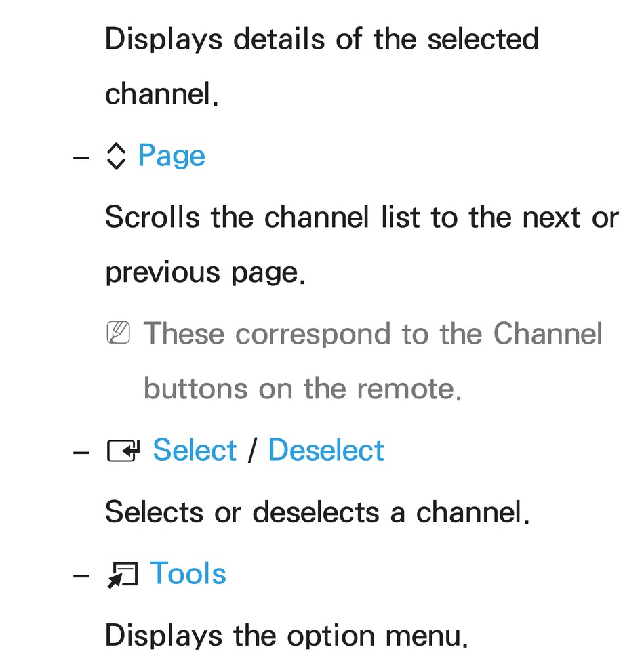
Task: Click the note memo icon
Action: click(119, 333)
